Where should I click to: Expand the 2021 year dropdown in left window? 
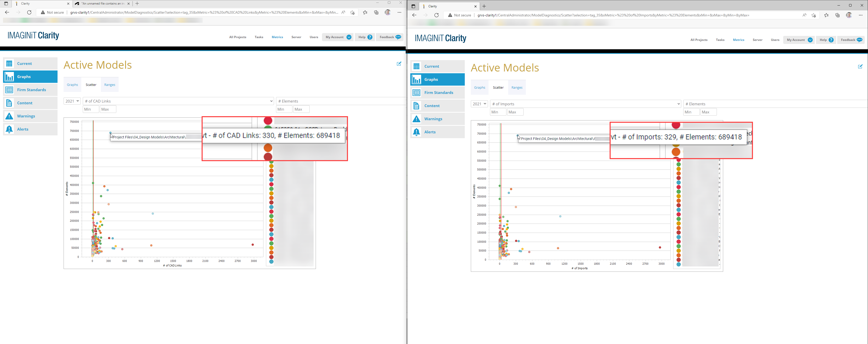pyautogui.click(x=72, y=101)
